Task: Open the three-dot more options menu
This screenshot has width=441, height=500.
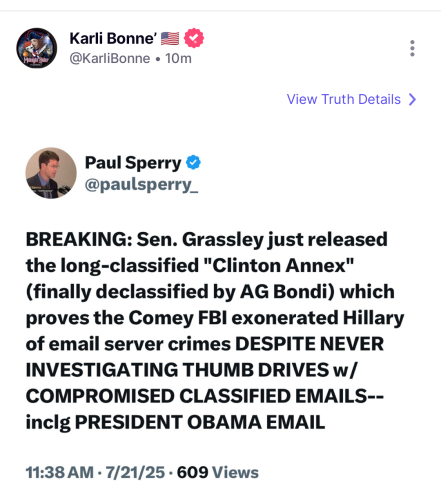Action: tap(412, 48)
